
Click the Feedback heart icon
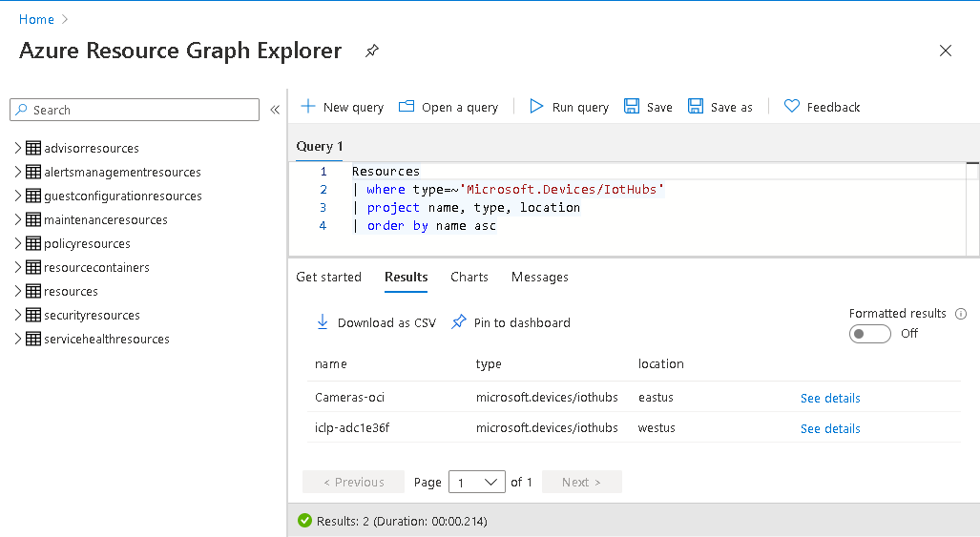tap(791, 106)
